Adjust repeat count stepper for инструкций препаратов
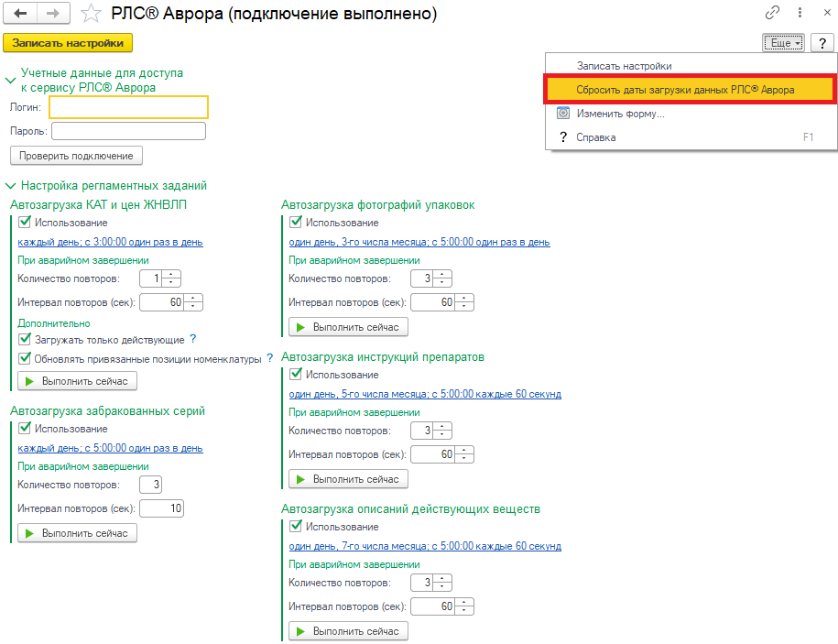 (442, 431)
